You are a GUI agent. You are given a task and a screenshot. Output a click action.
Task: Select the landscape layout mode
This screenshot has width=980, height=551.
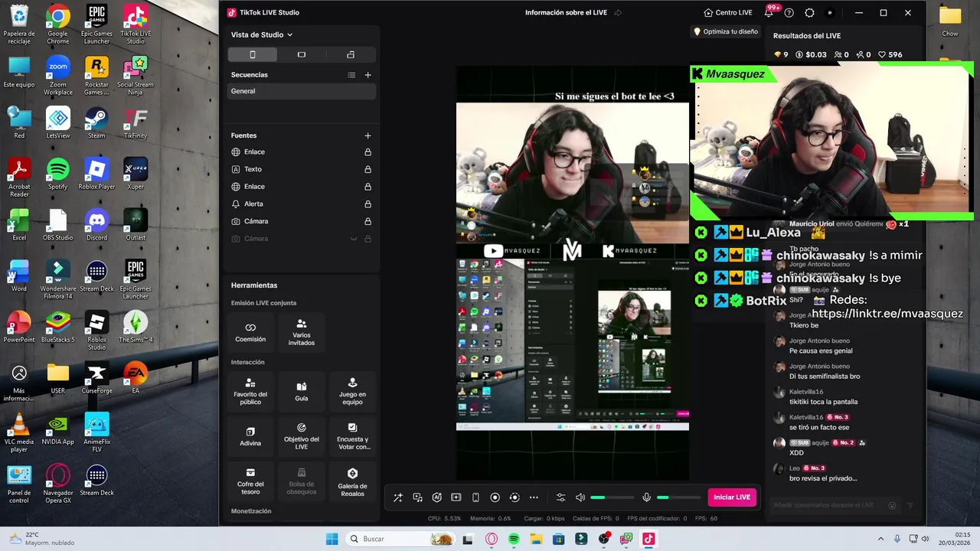click(x=302, y=54)
